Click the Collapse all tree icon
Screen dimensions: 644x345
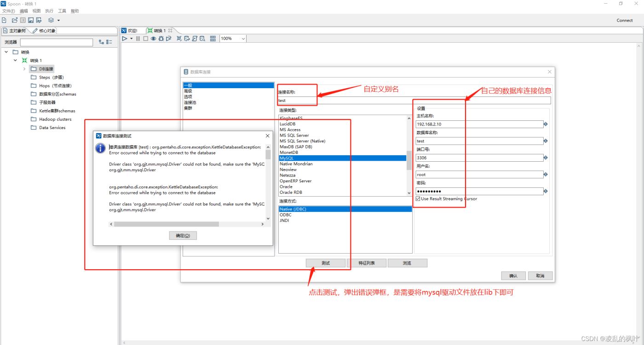tap(109, 42)
